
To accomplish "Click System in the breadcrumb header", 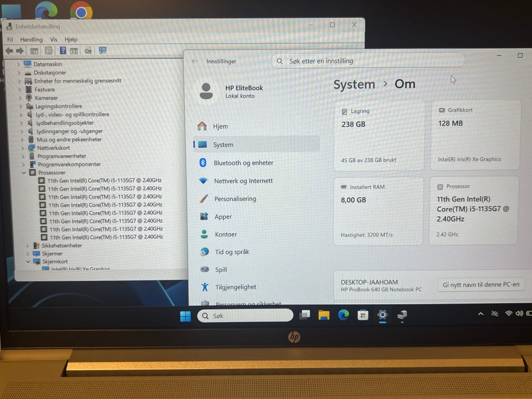I will [354, 84].
